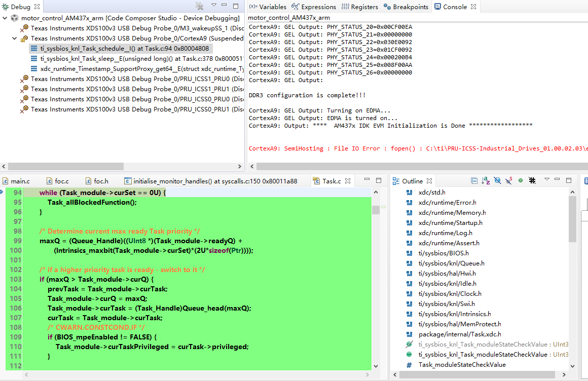This screenshot has width=588, height=381.
Task: Toggle hide fields in Outline
Action: [x=497, y=181]
